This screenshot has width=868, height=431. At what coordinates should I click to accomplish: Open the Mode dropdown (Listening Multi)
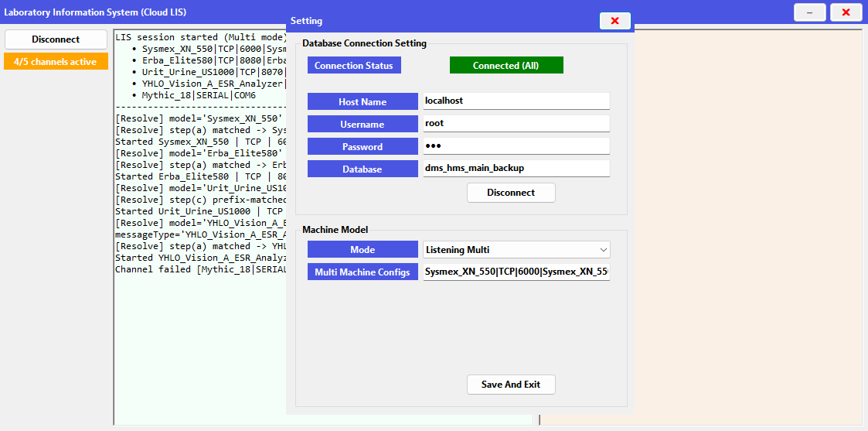(516, 250)
